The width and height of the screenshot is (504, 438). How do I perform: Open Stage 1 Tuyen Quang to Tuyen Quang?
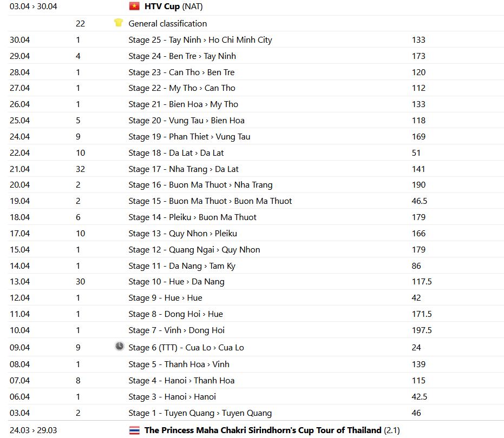(200, 413)
